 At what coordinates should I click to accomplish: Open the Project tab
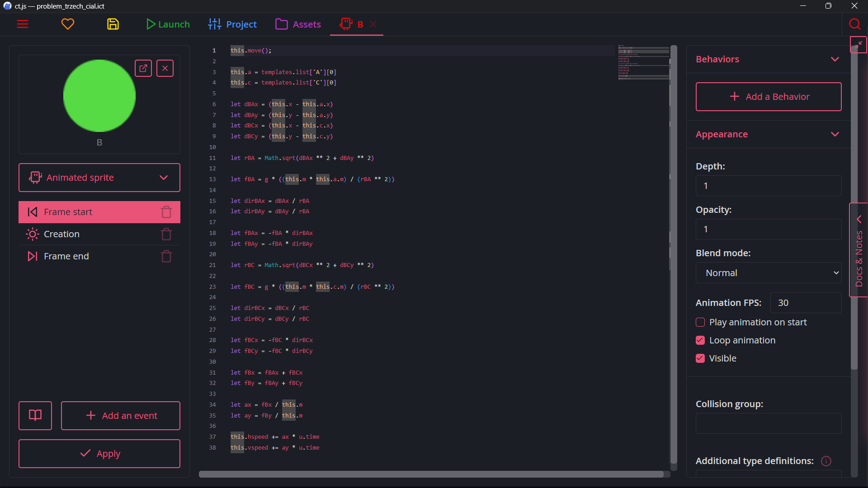pyautogui.click(x=232, y=24)
